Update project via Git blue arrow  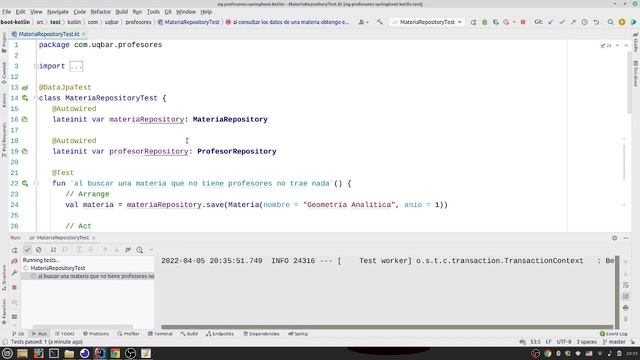pos(551,22)
